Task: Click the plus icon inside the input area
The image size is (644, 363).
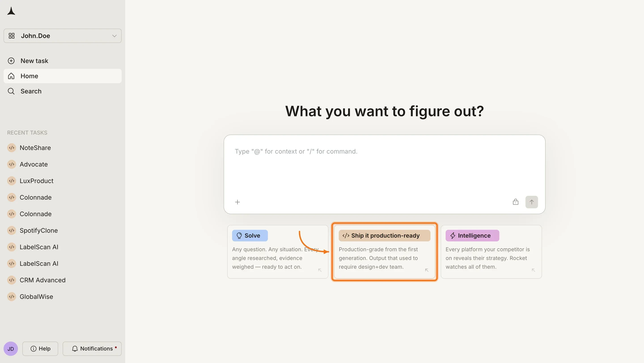Action: [237, 202]
